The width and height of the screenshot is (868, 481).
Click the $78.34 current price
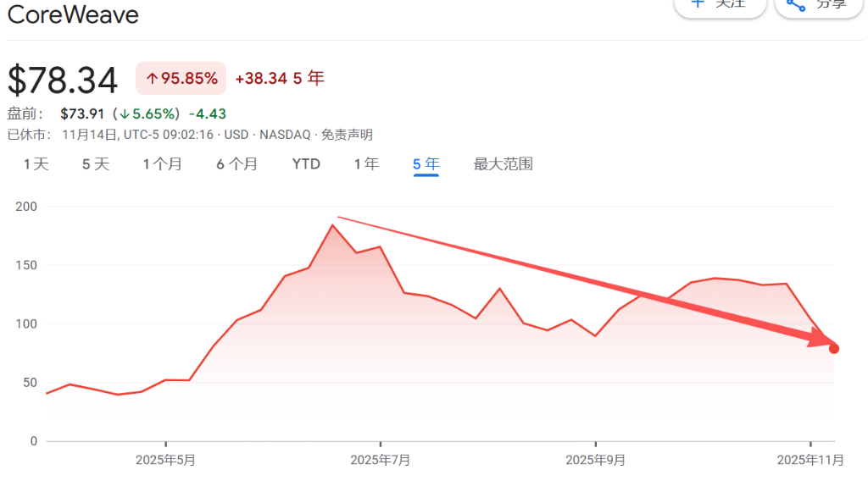click(x=63, y=80)
